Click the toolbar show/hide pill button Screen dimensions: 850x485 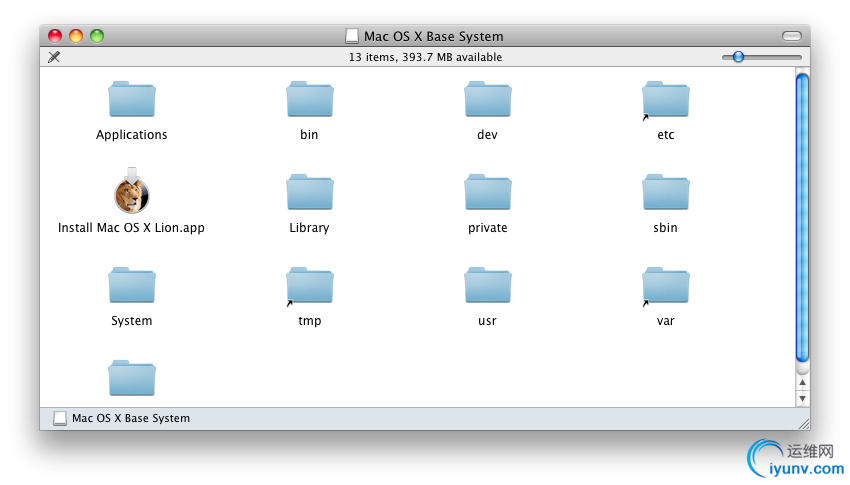pos(791,36)
